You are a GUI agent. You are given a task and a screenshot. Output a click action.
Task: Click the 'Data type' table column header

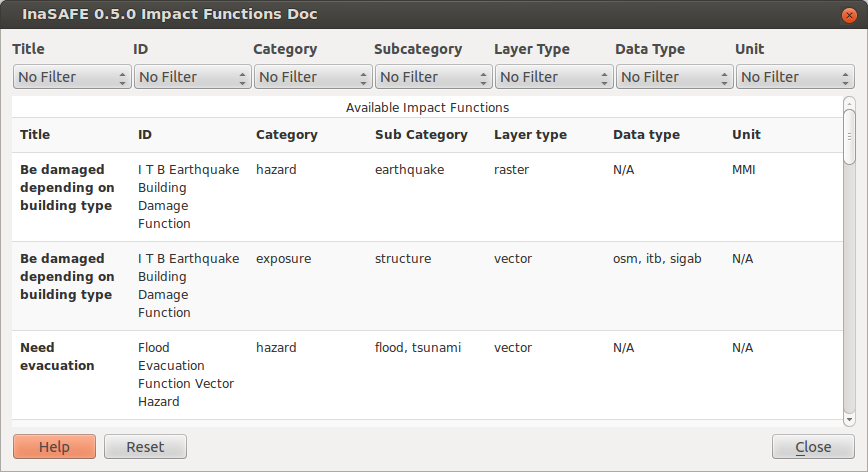point(646,134)
